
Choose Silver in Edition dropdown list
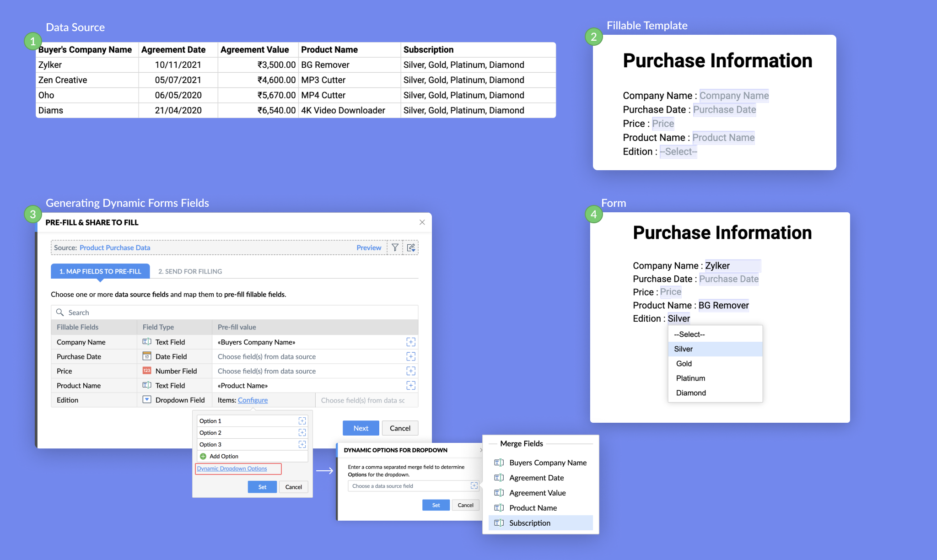pos(715,349)
